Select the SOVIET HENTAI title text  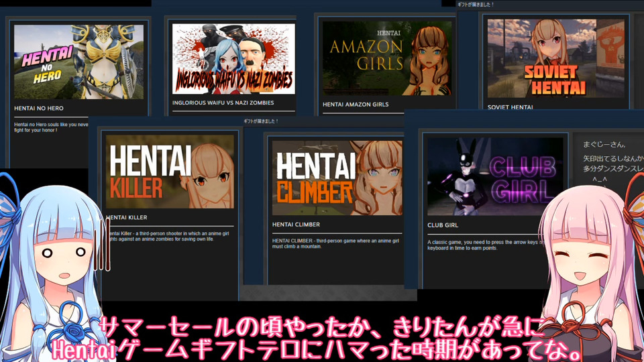[510, 107]
